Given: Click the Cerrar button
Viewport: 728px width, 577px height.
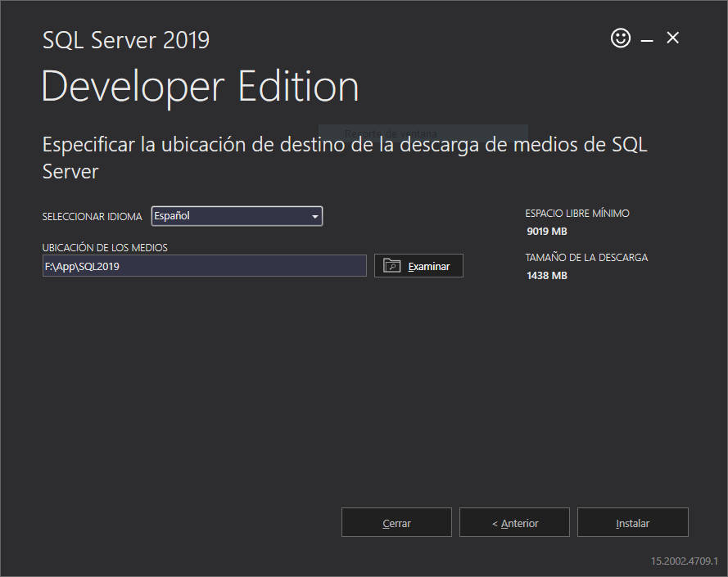Looking at the screenshot, I should 396,522.
